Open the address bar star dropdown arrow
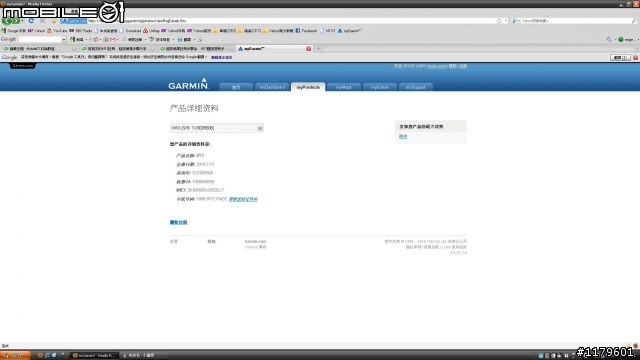This screenshot has height=360, width=640. [x=505, y=20]
